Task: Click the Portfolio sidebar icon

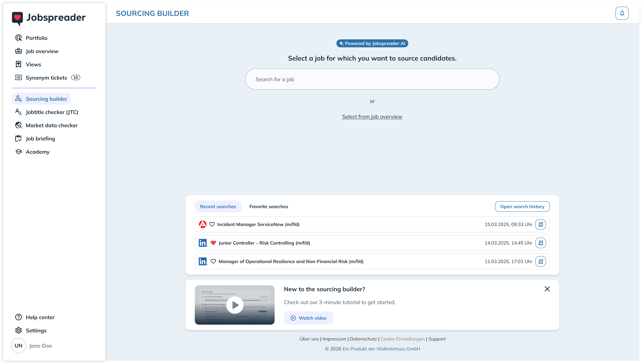Action: [x=19, y=38]
